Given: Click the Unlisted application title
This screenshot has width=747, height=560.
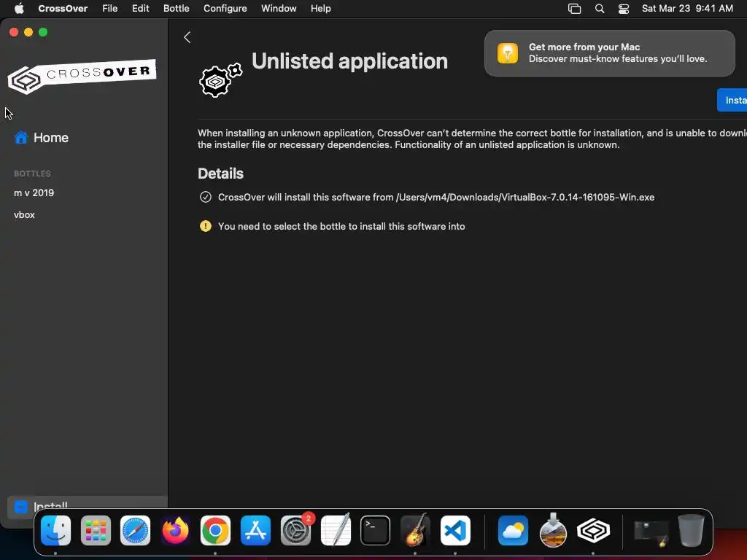Looking at the screenshot, I should [349, 61].
